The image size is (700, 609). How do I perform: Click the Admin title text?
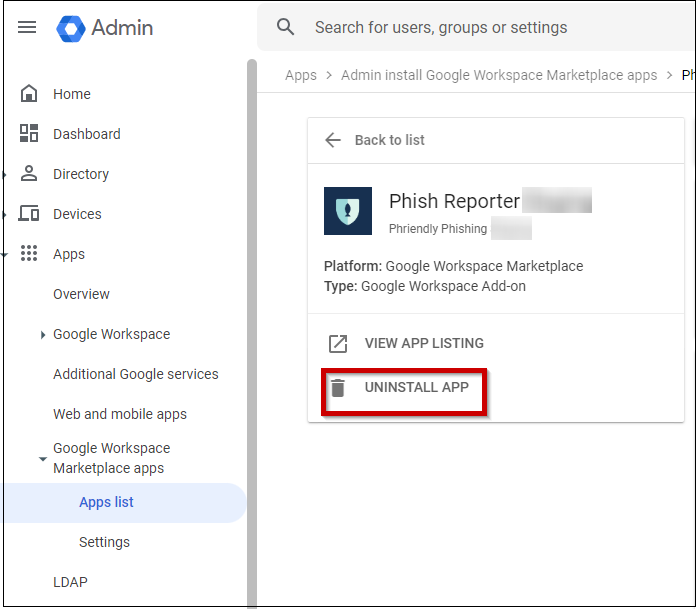click(122, 28)
